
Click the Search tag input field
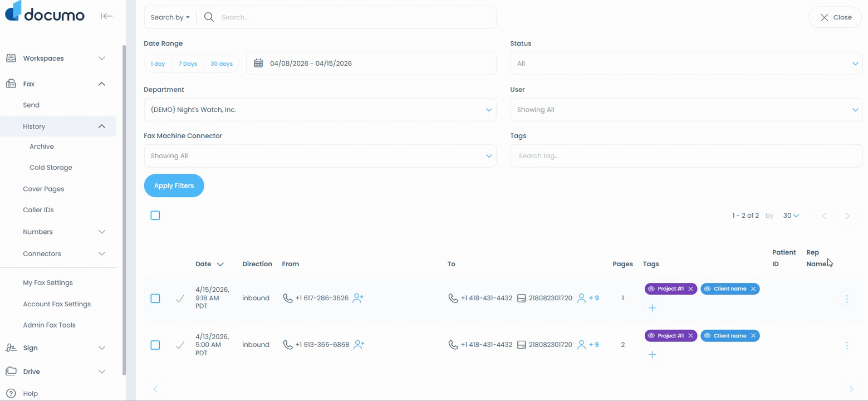click(686, 156)
